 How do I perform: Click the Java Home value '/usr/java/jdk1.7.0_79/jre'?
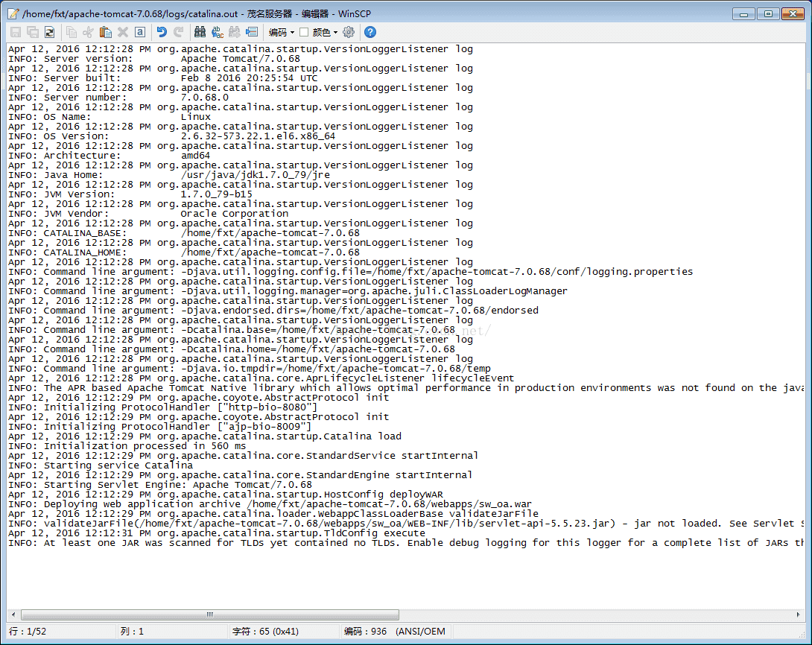pos(256,175)
